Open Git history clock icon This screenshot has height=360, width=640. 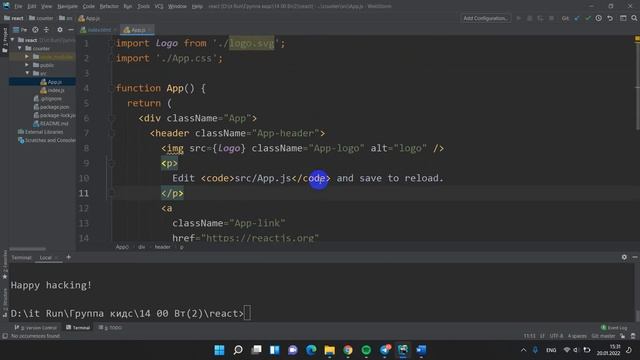[x=598, y=18]
